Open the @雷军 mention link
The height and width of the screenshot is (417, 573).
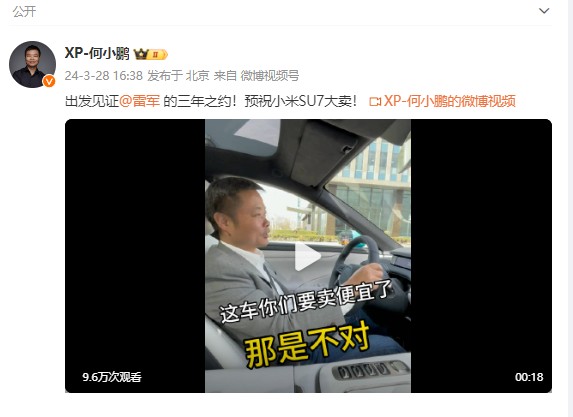[x=139, y=101]
